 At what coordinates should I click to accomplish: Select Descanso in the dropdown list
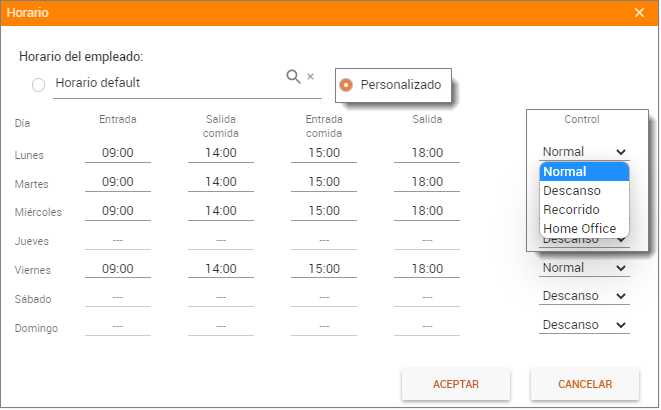tap(584, 191)
